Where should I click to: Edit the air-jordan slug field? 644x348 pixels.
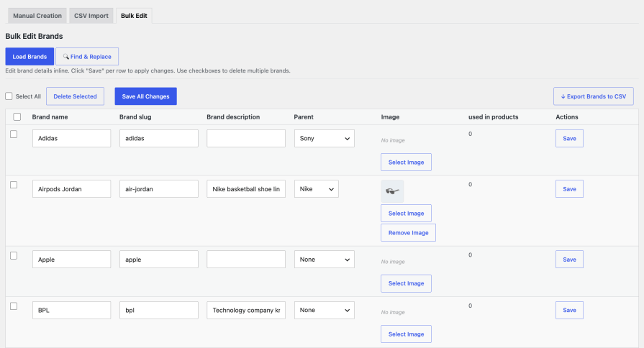(159, 189)
